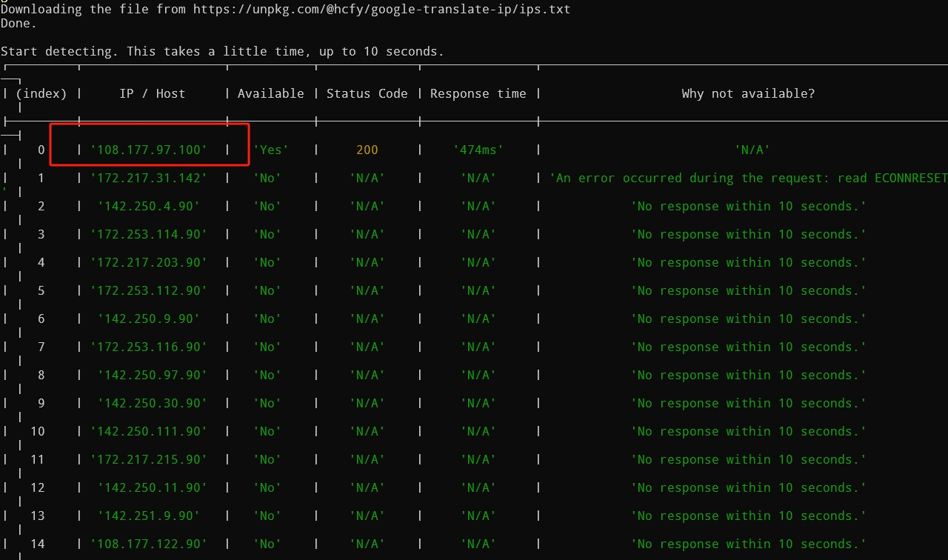The height and width of the screenshot is (560, 948).
Task: Click the 'Start detecting' message line
Action: [222, 51]
